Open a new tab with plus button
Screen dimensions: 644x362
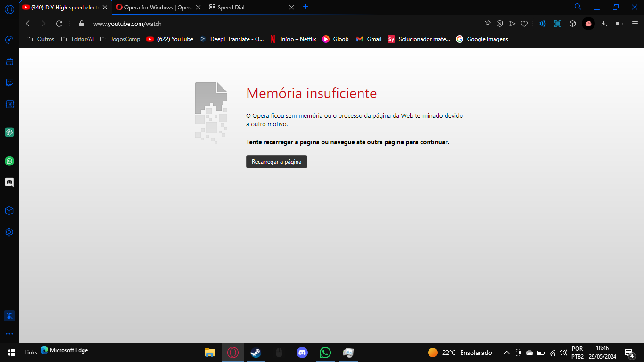point(305,7)
